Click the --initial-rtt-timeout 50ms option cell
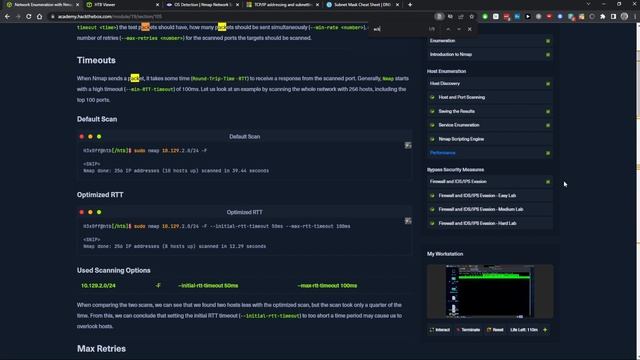 [x=208, y=286]
